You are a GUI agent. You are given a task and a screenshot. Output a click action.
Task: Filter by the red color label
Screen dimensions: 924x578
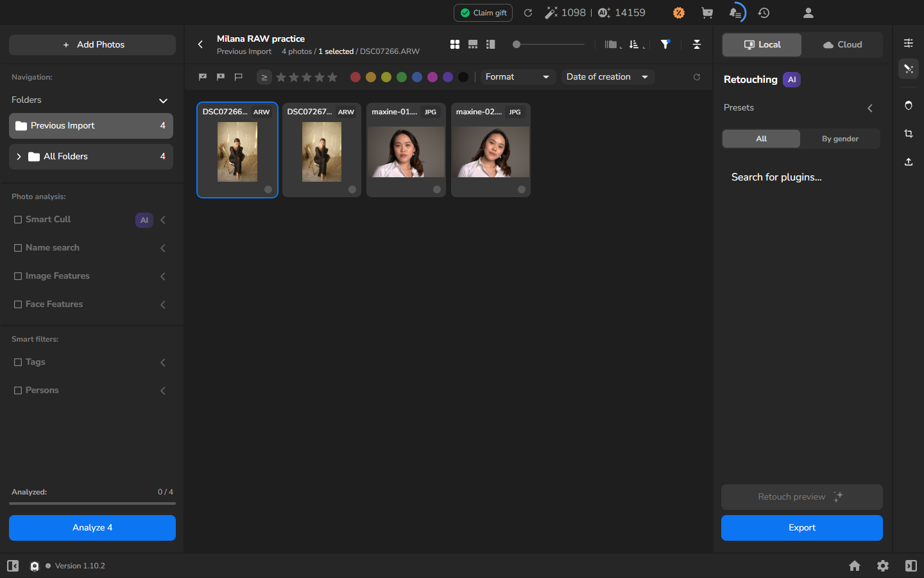coord(355,77)
